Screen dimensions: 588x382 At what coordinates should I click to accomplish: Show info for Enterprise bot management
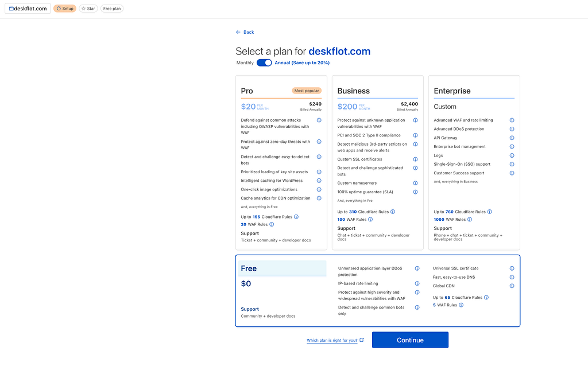click(x=512, y=146)
